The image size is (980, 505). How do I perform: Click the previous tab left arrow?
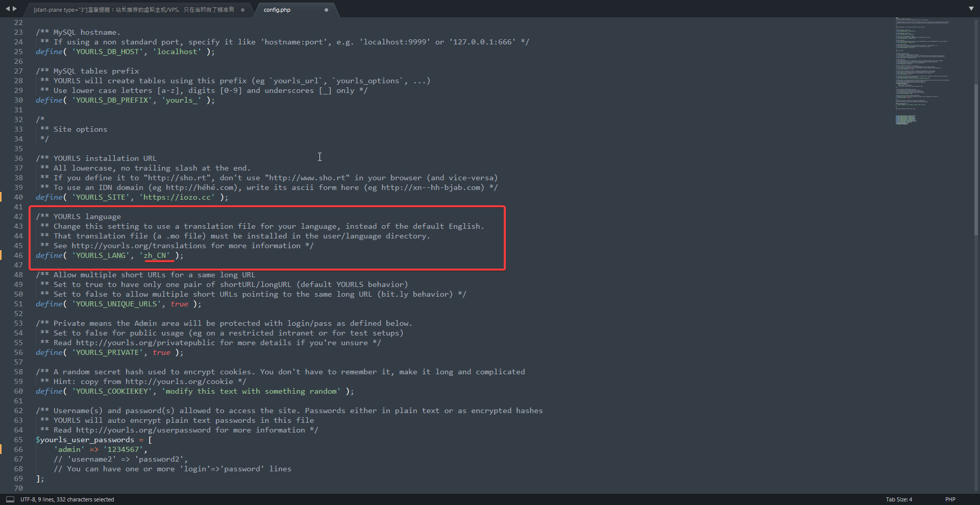(x=7, y=9)
